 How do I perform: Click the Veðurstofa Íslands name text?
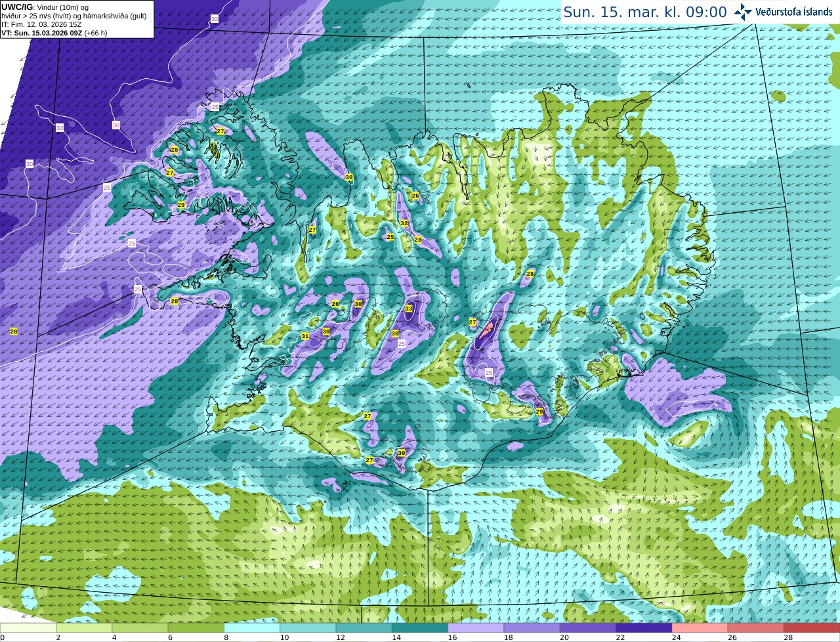click(x=793, y=12)
